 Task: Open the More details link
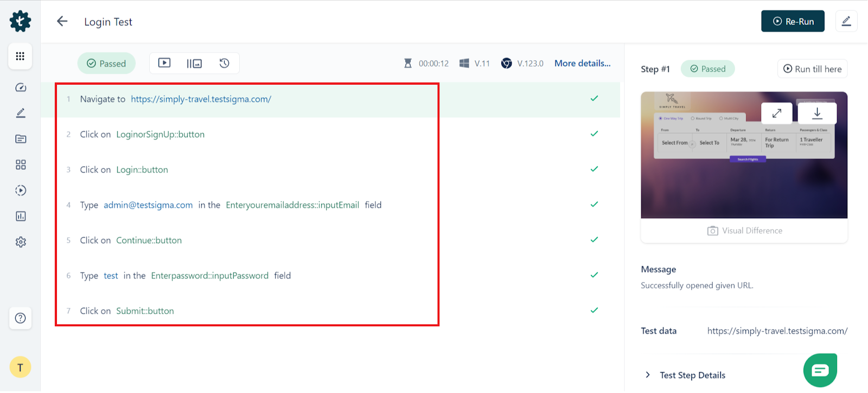tap(582, 64)
